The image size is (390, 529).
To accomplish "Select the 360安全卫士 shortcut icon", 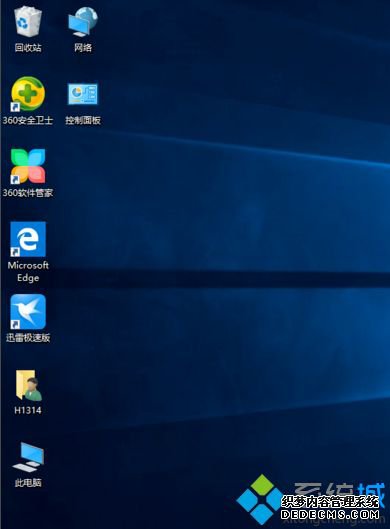I will point(28,94).
